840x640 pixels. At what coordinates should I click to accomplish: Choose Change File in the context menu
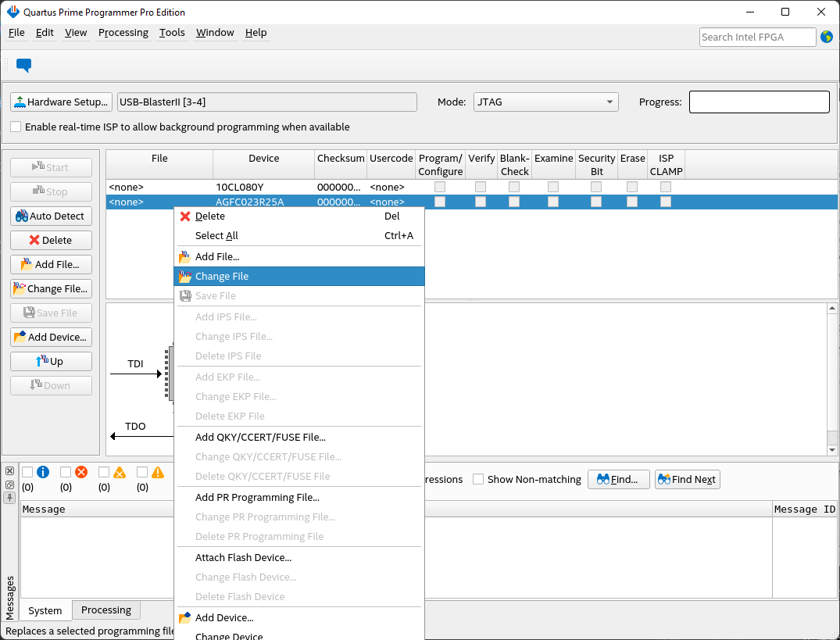coord(222,276)
